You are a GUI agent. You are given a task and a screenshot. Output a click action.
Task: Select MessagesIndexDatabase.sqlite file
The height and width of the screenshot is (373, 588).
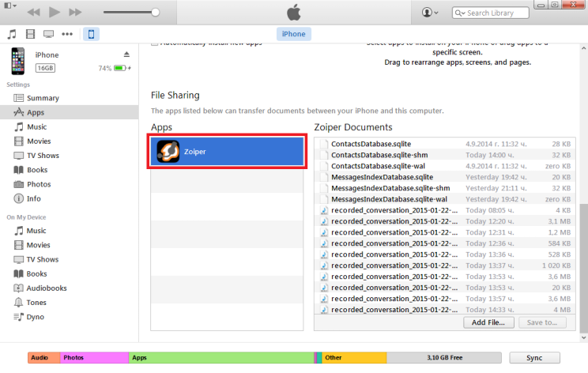445,177
